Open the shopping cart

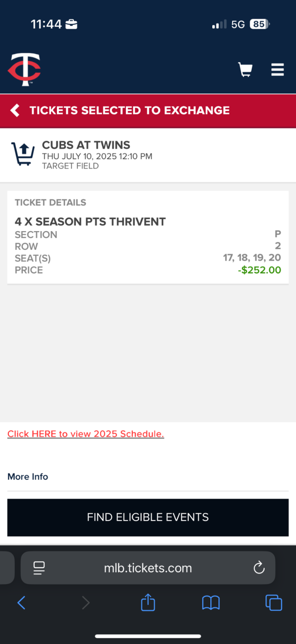pos(245,70)
